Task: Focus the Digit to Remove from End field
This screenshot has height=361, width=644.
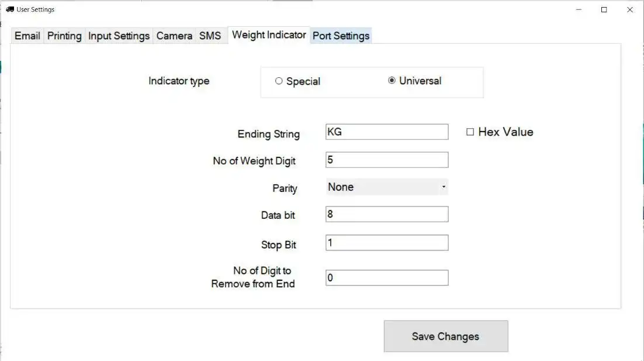Action: pyautogui.click(x=386, y=278)
